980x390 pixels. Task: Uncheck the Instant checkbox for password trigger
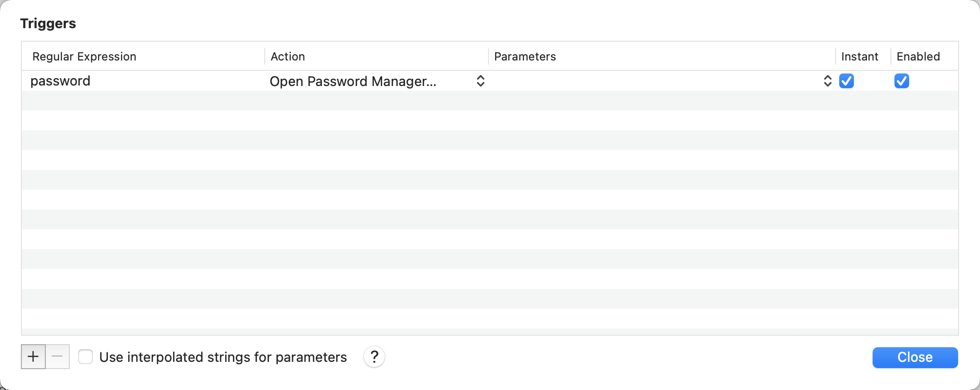847,81
